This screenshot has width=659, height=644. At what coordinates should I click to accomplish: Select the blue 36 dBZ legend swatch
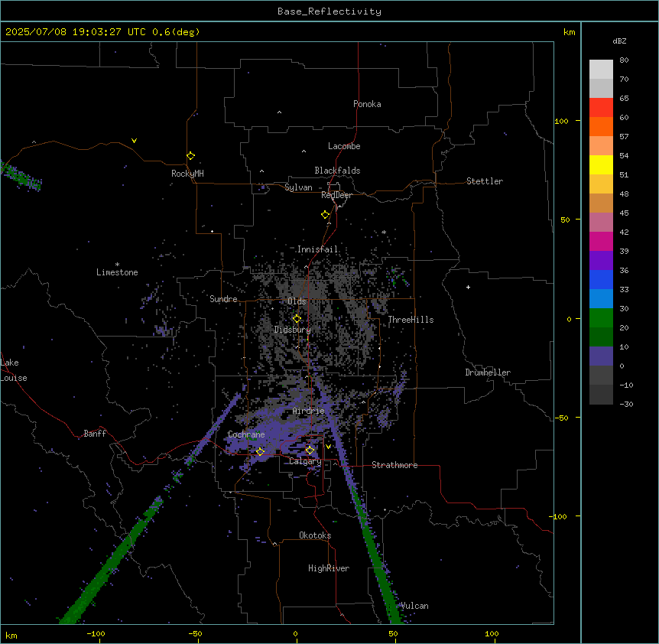click(x=601, y=279)
